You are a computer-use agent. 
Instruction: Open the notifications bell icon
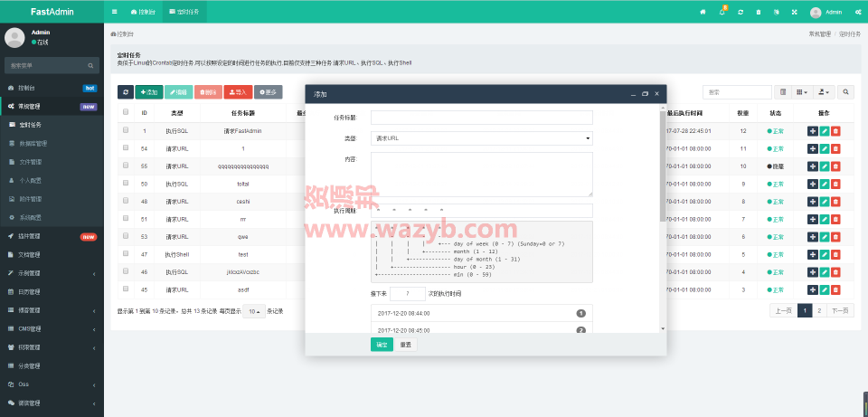point(722,12)
